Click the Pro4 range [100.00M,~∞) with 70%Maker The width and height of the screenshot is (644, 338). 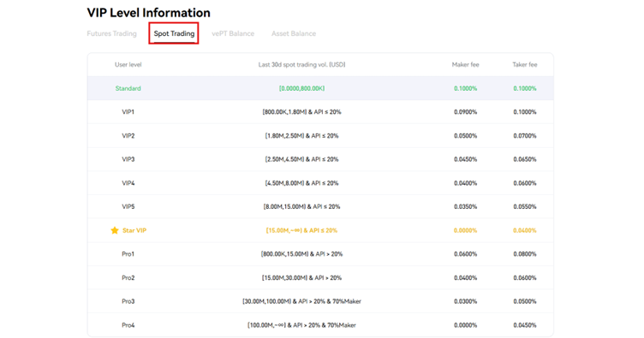click(x=301, y=325)
